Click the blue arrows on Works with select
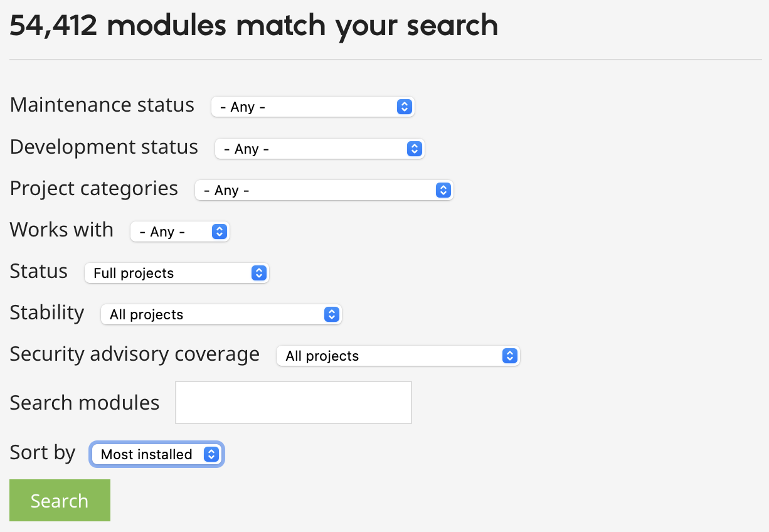Viewport: 769px width, 532px height. (219, 231)
